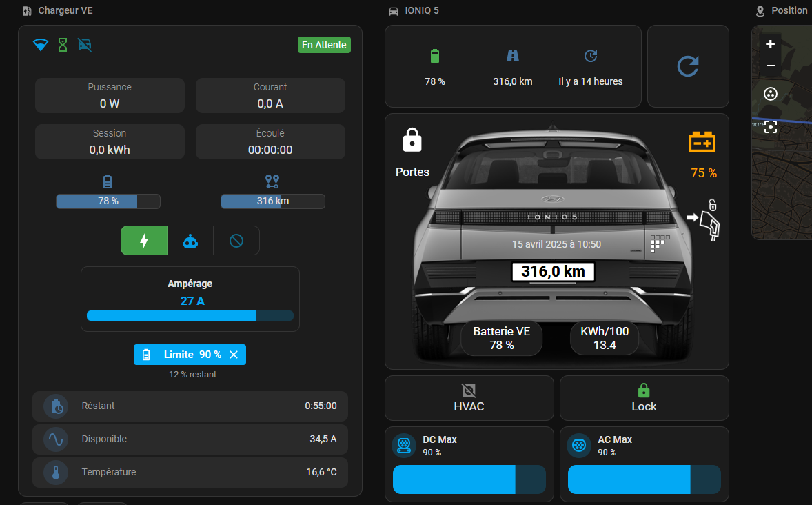Click the IONIQ 5 car header icon
This screenshot has width=812, height=505.
pyautogui.click(x=394, y=11)
